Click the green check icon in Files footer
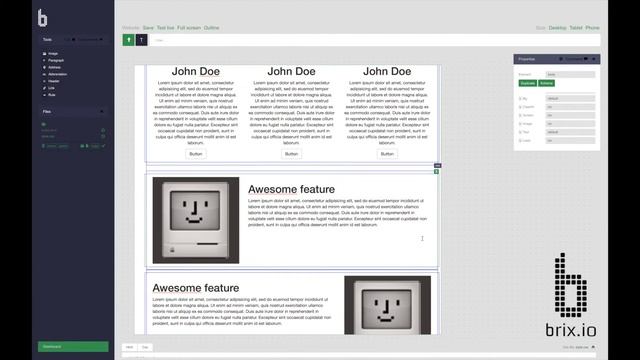Screen dimensions: 640x360 point(103,146)
